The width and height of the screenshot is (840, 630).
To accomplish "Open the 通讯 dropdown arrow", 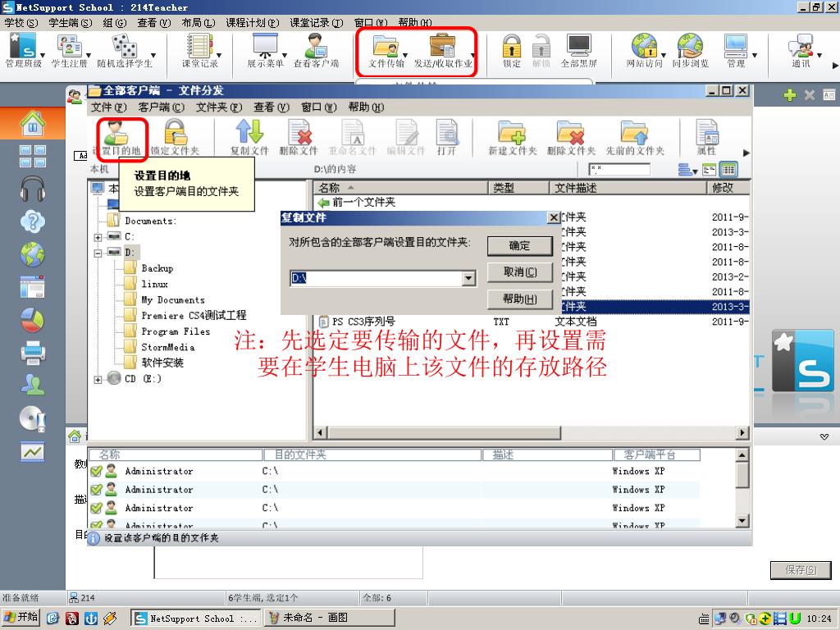I will point(819,55).
